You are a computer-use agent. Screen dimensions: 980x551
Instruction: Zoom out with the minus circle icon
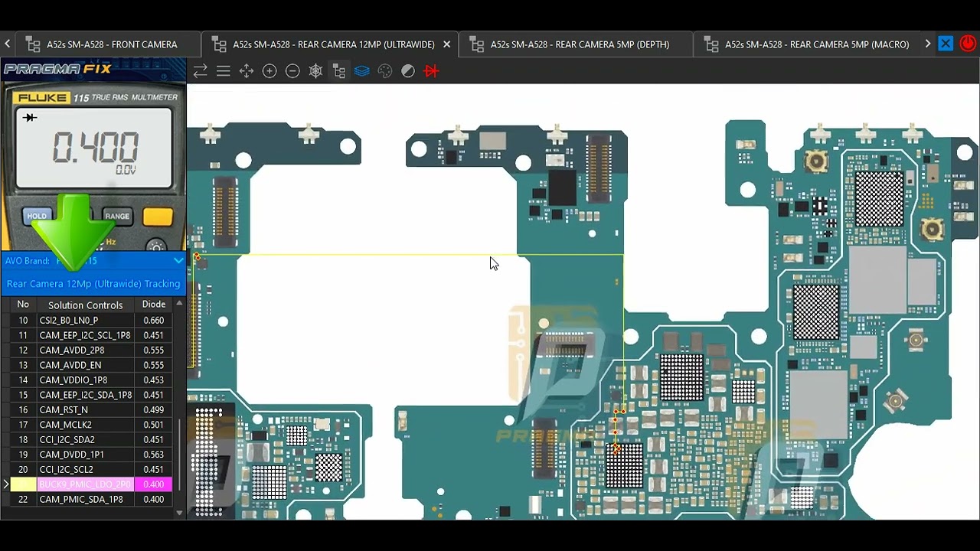292,71
